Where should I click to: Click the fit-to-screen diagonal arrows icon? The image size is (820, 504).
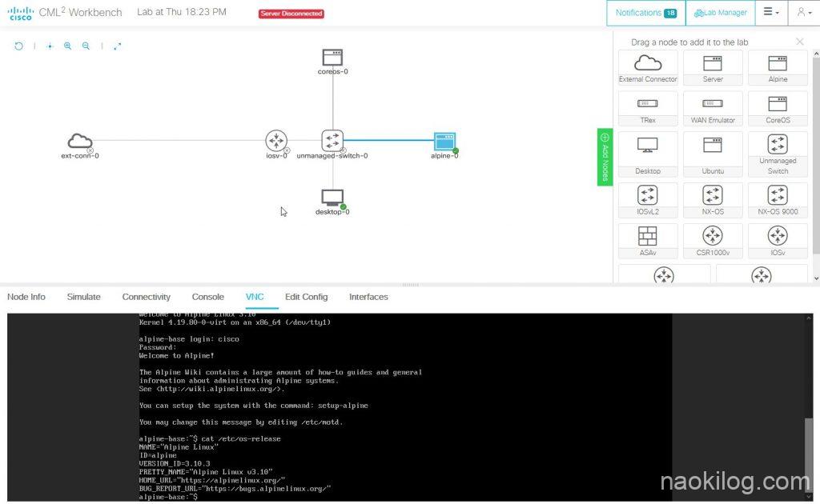(117, 46)
